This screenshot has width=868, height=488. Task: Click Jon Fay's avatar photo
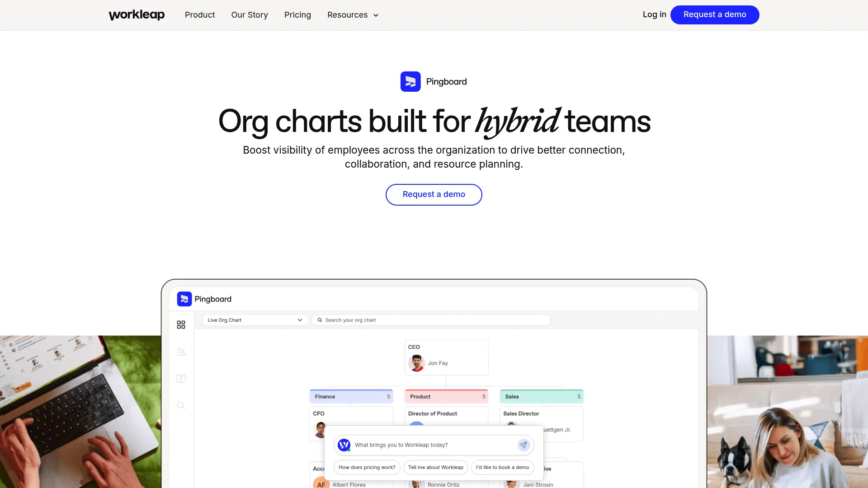coord(416,363)
